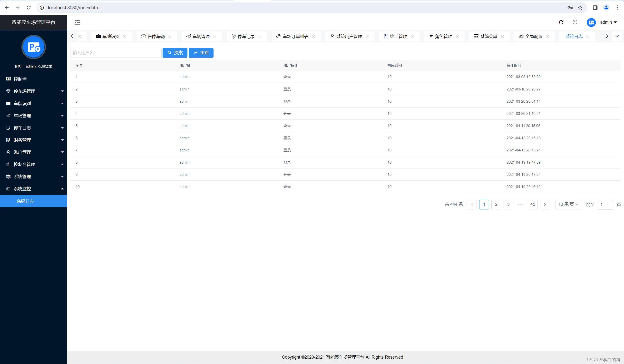Click the admin avatar icon in header
This screenshot has width=624, height=364.
point(591,22)
